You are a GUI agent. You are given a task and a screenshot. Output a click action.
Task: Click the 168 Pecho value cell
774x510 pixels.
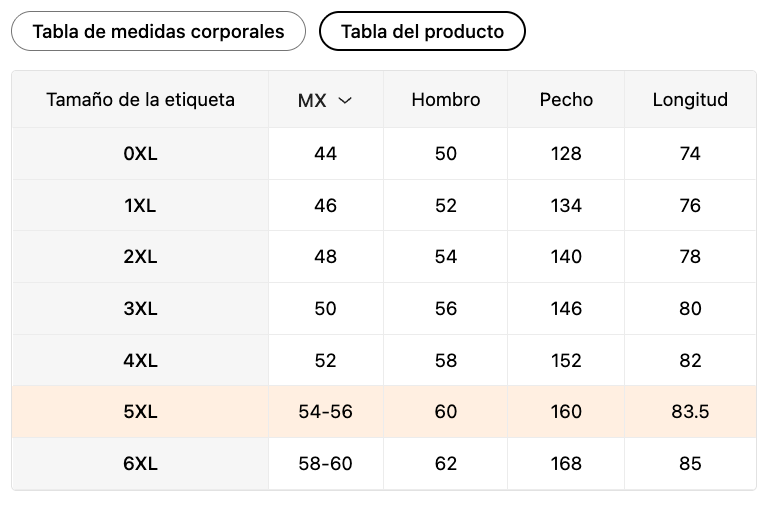point(566,464)
